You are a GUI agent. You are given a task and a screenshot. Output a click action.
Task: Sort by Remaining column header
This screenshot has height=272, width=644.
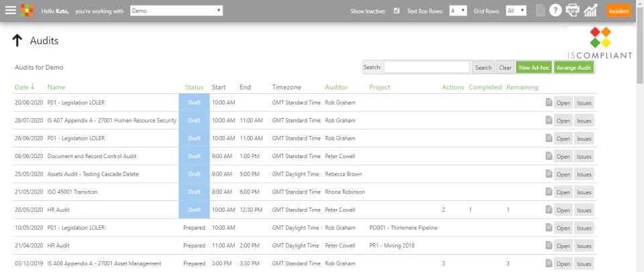pos(522,87)
